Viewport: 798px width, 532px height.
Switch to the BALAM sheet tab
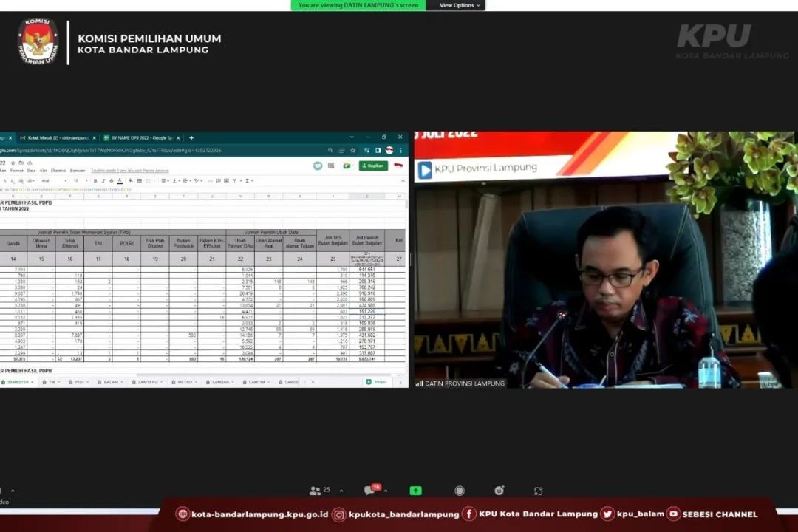111,382
